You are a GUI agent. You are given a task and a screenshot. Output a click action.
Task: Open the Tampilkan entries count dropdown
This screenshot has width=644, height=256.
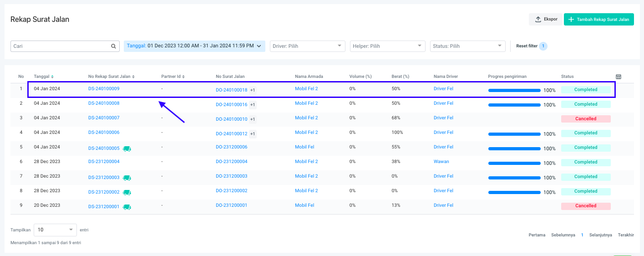(x=56, y=230)
